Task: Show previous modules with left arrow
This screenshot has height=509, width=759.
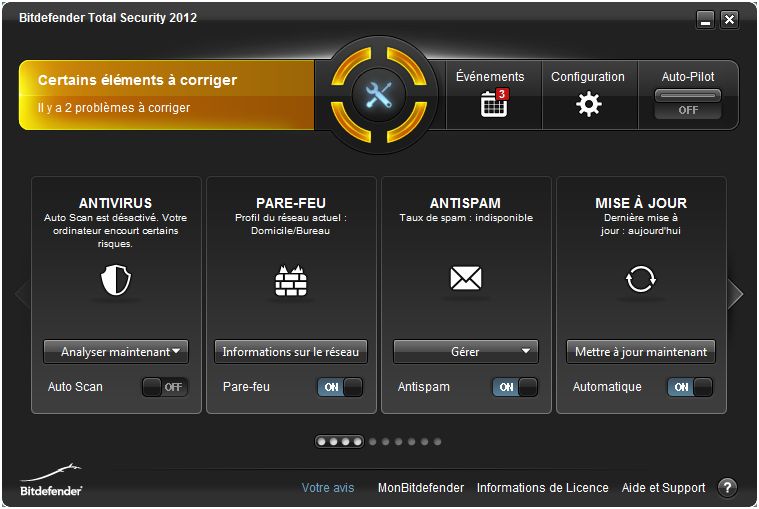Action: click(x=22, y=294)
